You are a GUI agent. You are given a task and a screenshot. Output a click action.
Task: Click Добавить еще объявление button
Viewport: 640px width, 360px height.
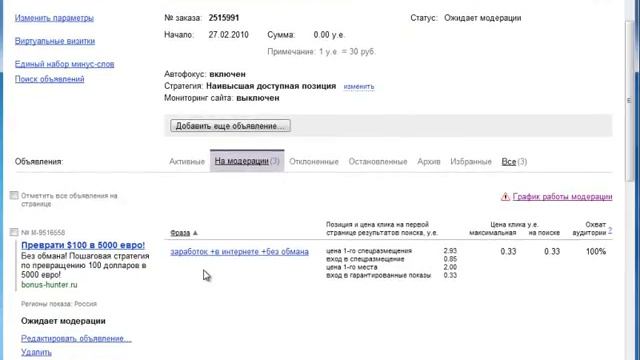[230, 126]
